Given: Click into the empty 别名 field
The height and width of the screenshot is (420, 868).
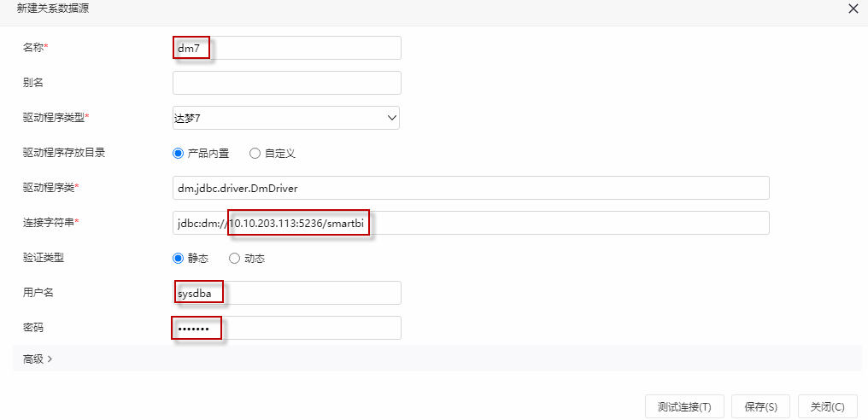Looking at the screenshot, I should (x=287, y=83).
